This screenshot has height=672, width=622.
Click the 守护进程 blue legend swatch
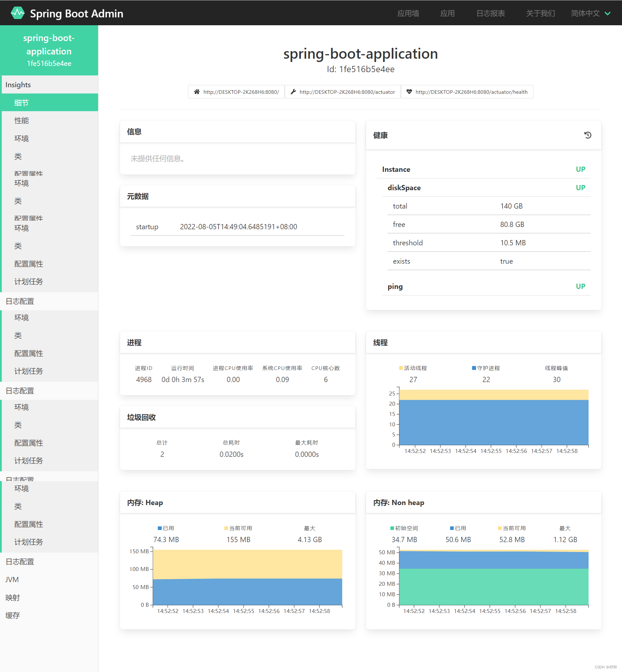pos(474,368)
